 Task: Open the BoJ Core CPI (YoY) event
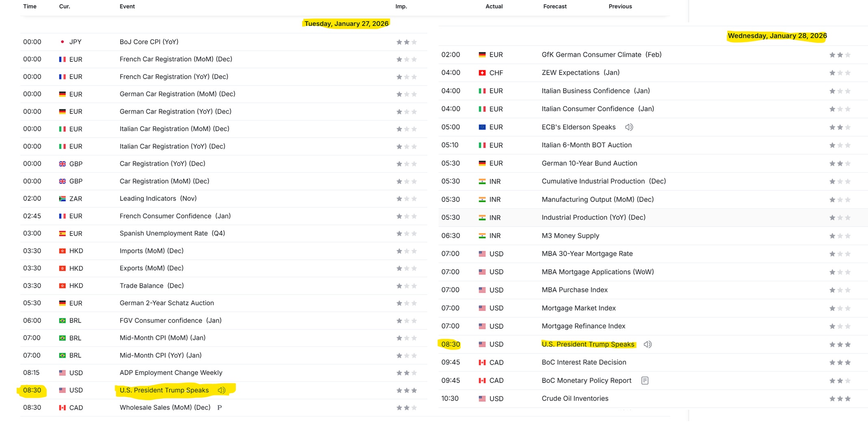149,42
